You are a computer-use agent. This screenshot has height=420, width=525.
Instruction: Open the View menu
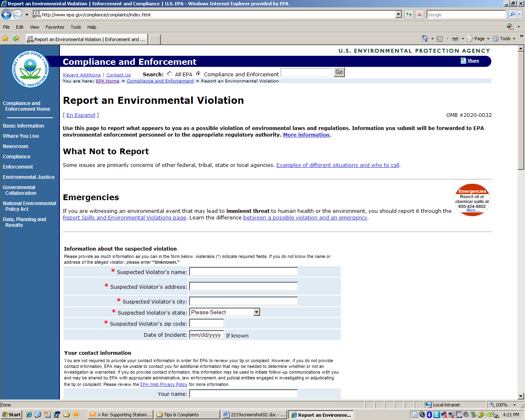(34, 27)
